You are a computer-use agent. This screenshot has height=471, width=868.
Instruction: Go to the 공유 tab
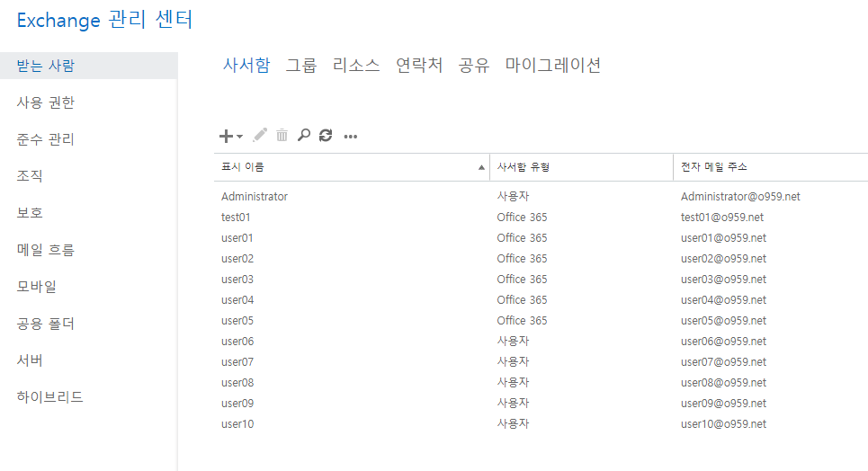coord(474,66)
